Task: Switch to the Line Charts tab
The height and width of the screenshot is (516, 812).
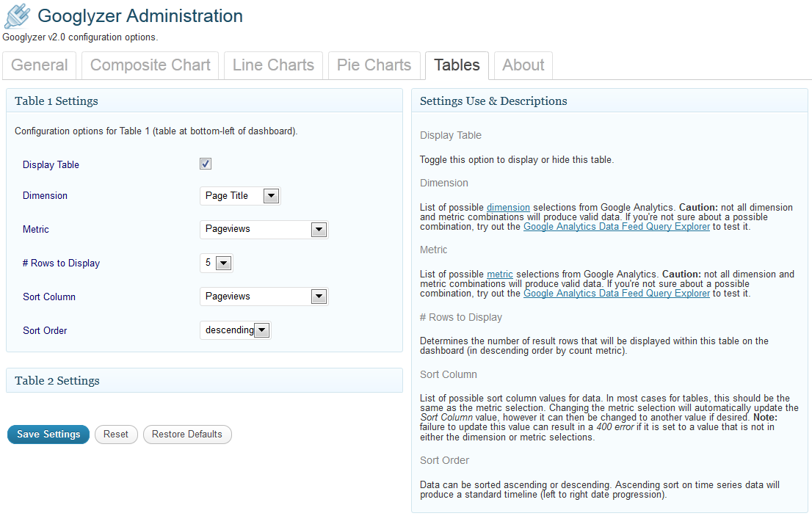Action: click(273, 65)
